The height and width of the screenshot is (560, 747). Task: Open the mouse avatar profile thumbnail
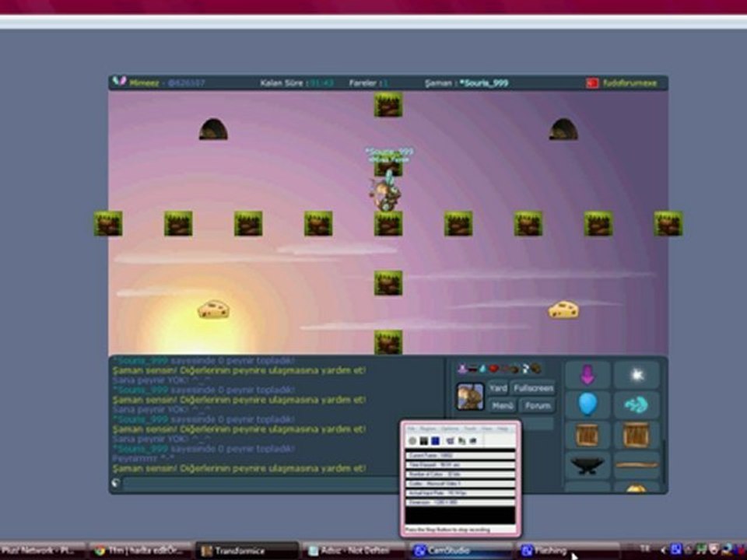click(x=470, y=396)
